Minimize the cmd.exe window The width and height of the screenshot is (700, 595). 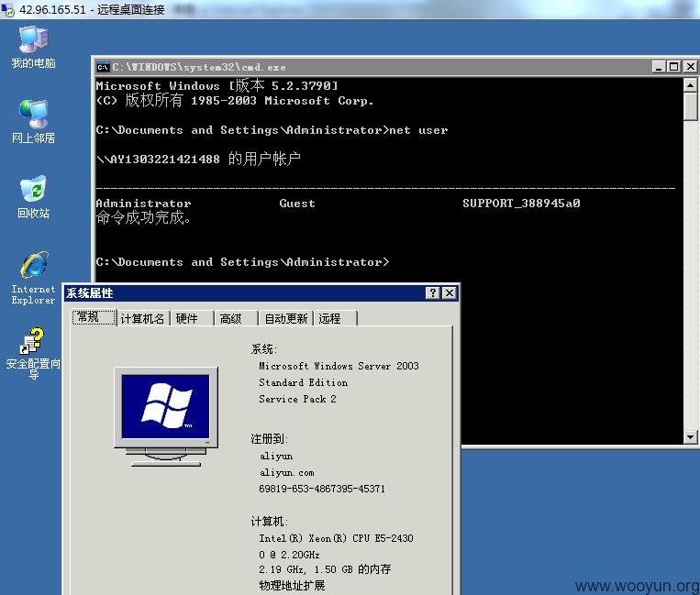[659, 67]
